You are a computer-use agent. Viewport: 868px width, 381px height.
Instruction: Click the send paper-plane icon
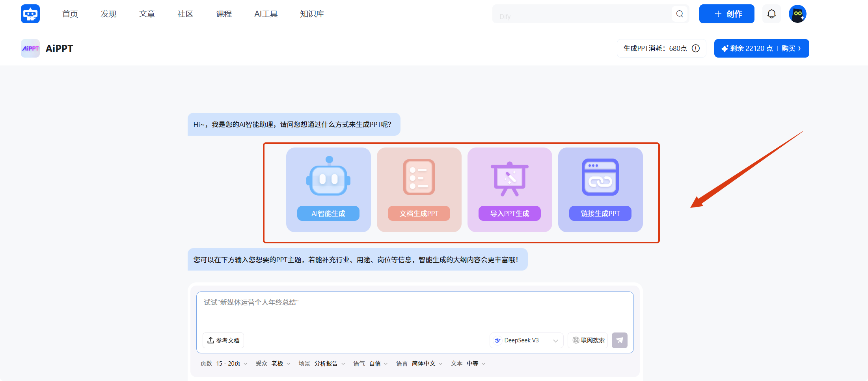pos(619,340)
